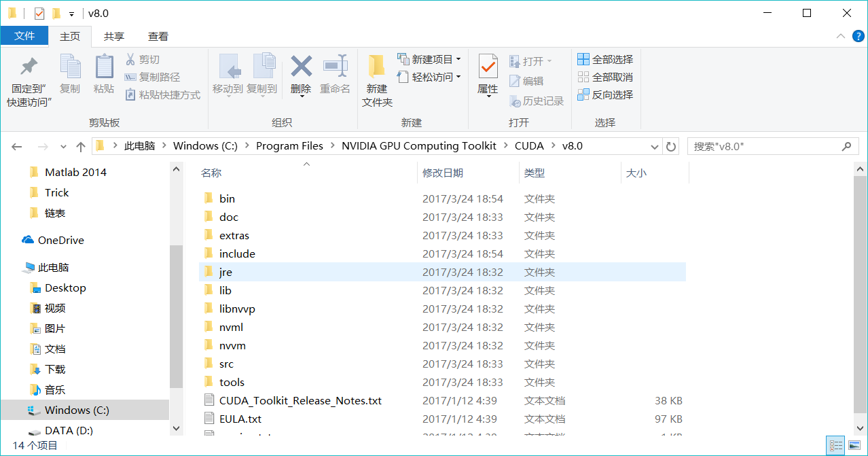This screenshot has width=868, height=456.
Task: Open the recent locations dropdown arrow
Action: (64, 147)
